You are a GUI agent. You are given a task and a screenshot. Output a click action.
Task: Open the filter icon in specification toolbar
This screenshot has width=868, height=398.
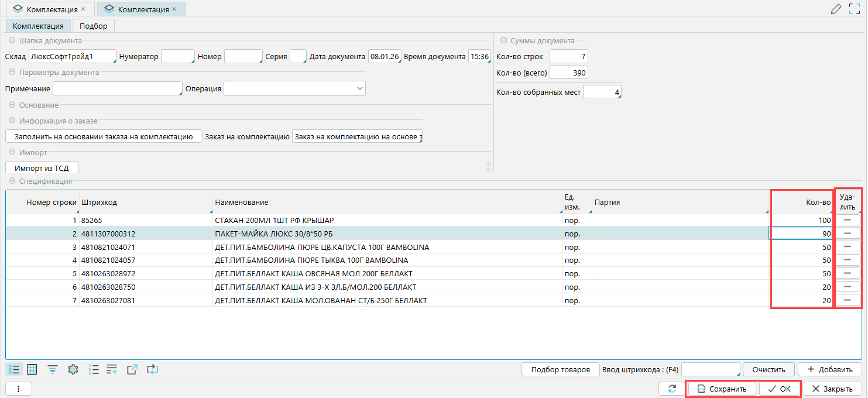[53, 369]
